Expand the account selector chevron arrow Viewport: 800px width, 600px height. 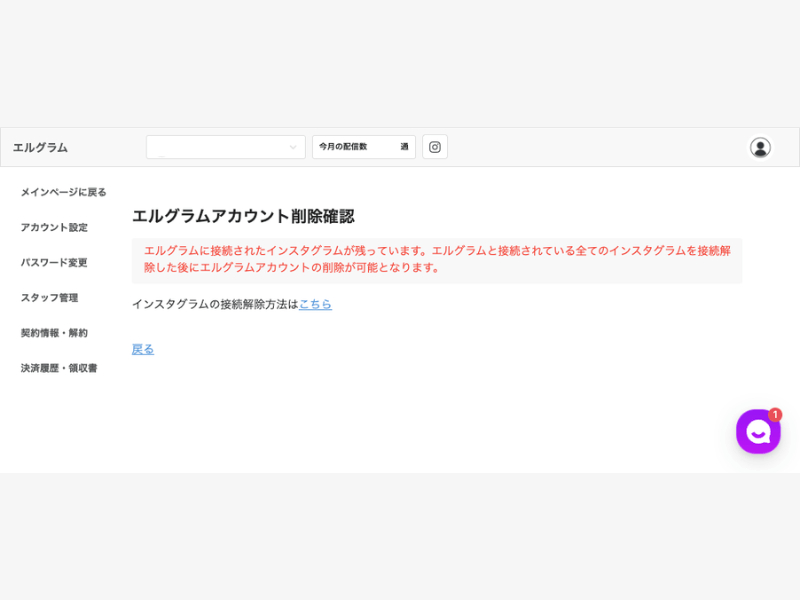point(293,147)
